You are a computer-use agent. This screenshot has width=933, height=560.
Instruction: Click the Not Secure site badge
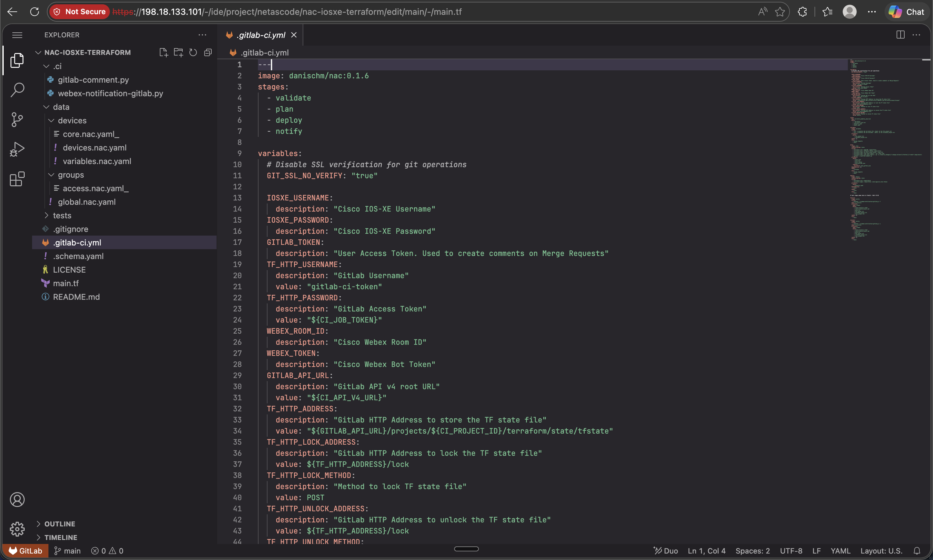(80, 12)
